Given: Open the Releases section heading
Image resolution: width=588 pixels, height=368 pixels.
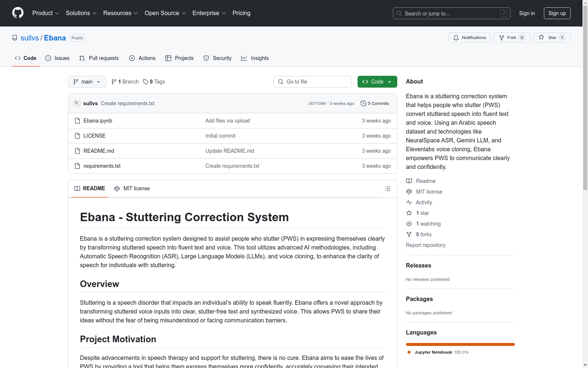Looking at the screenshot, I should pos(419,265).
